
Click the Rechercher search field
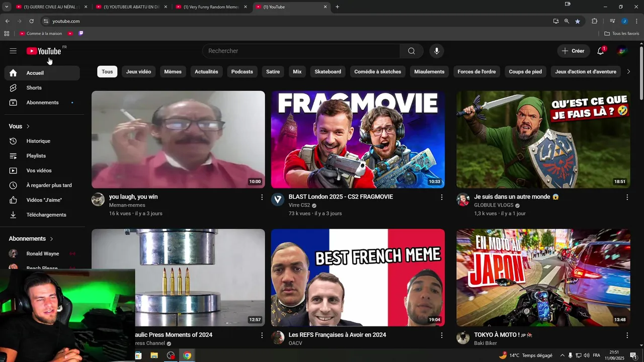[301, 51]
